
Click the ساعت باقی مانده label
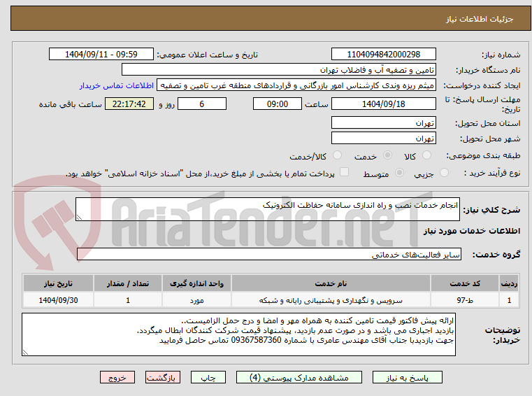click(70, 104)
